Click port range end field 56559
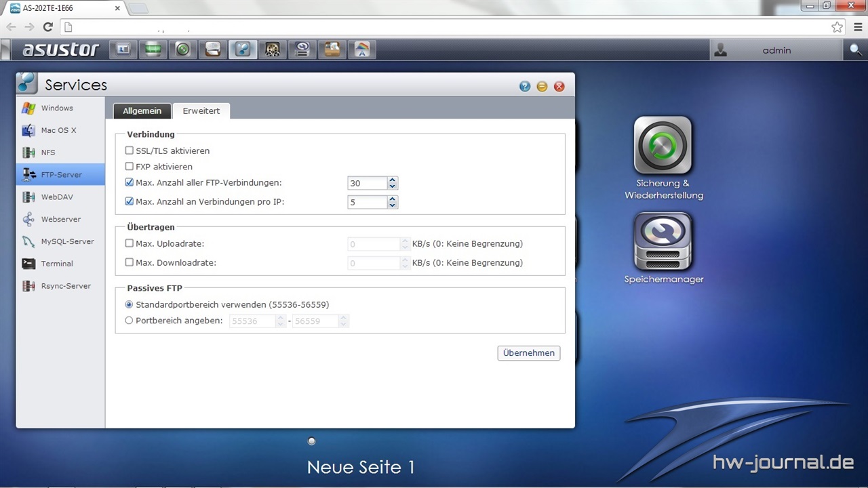This screenshot has height=488, width=868. 315,321
